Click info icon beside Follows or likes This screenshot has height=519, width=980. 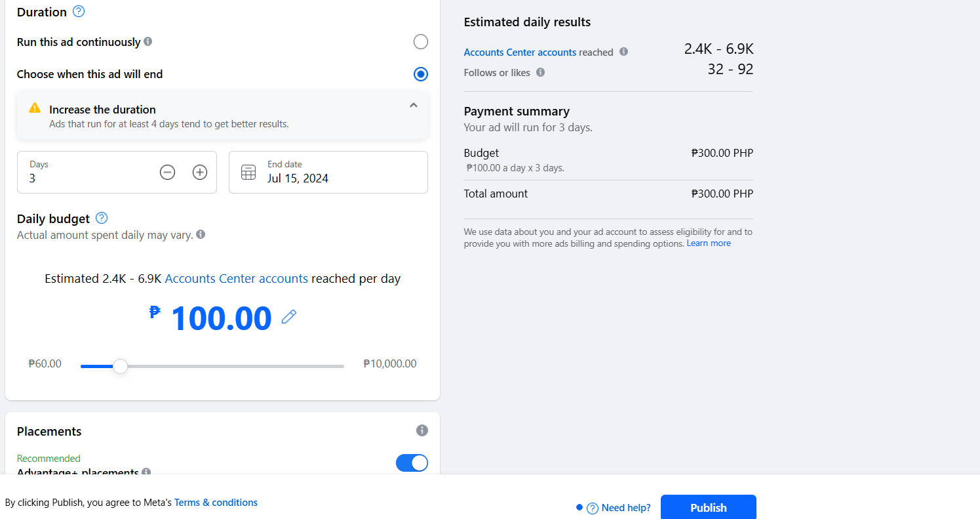(x=540, y=72)
